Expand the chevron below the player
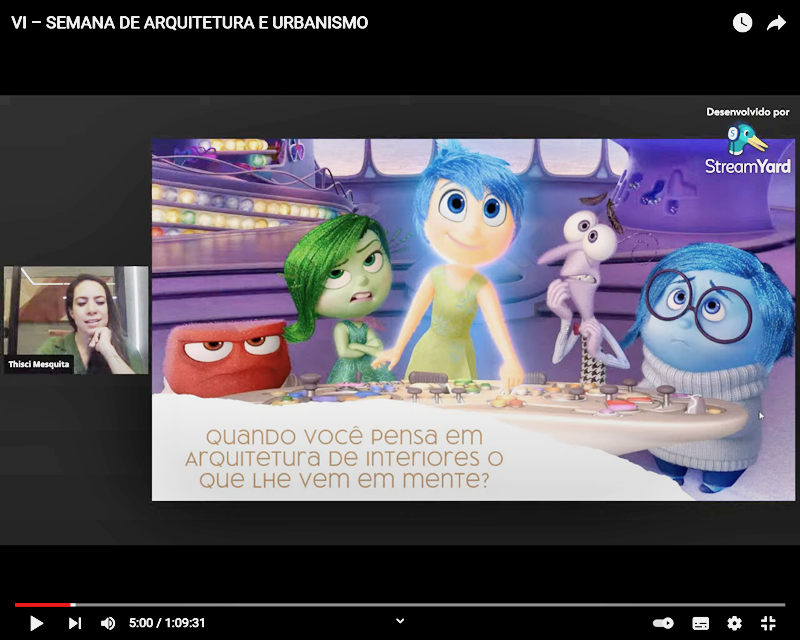The image size is (800, 640). click(x=401, y=621)
